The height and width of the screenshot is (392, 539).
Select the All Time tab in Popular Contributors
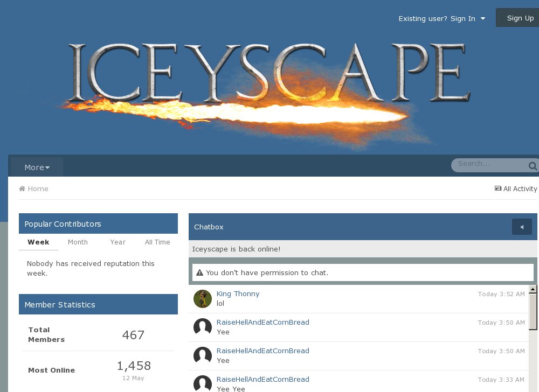click(157, 242)
